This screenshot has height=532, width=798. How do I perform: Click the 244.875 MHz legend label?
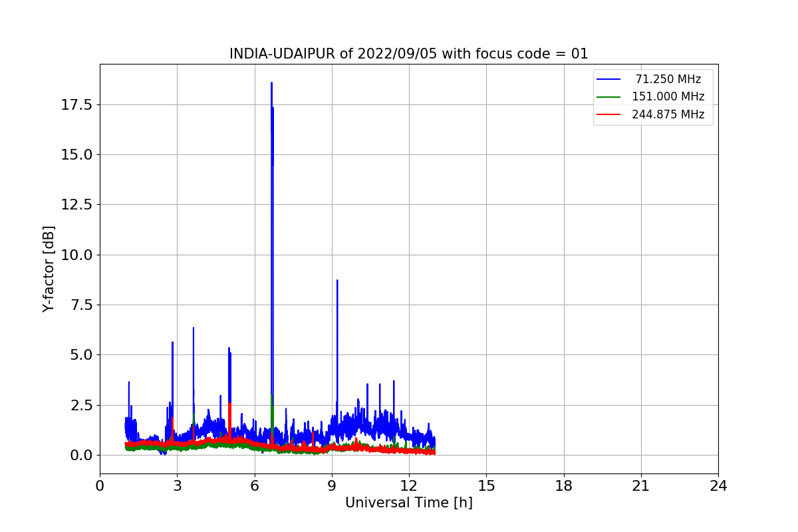pyautogui.click(x=668, y=114)
